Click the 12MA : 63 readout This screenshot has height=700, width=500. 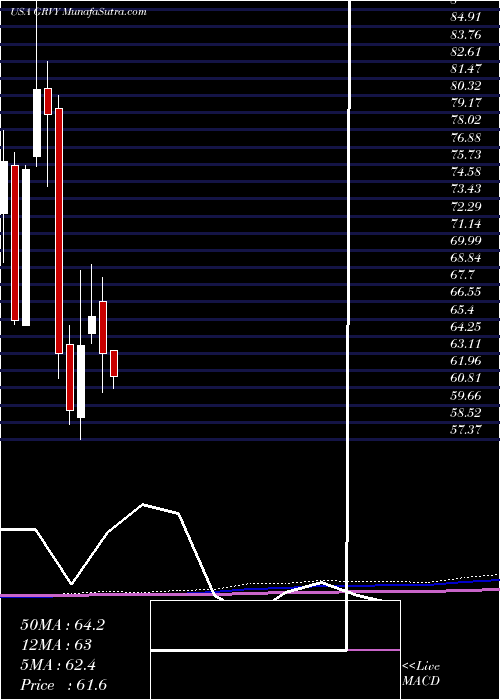point(56,645)
